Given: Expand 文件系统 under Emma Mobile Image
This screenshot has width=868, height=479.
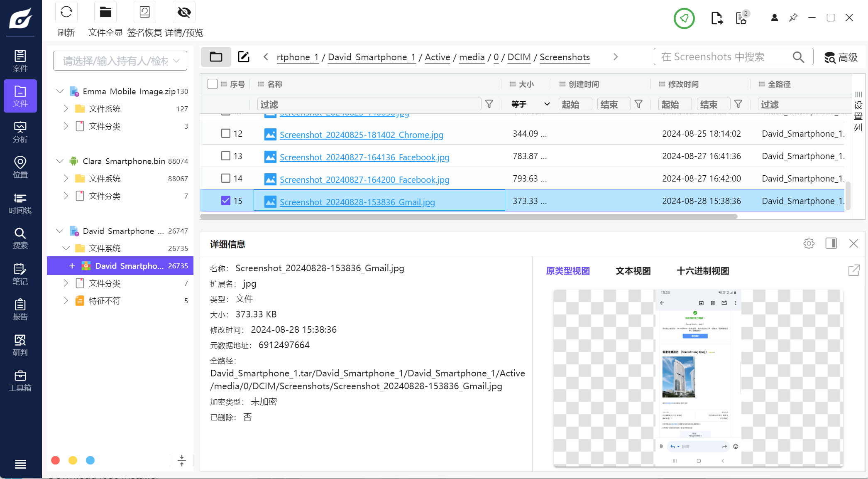Looking at the screenshot, I should point(66,108).
